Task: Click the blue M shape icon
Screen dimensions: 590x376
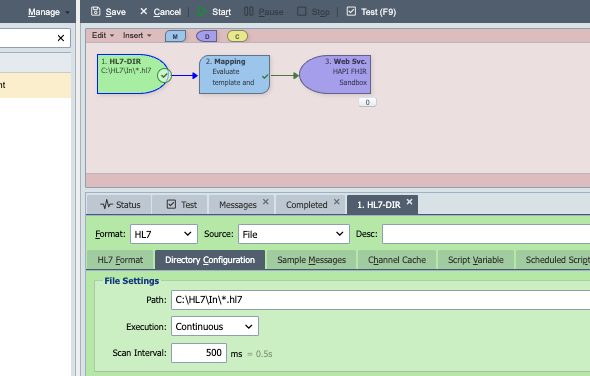Action: (175, 36)
